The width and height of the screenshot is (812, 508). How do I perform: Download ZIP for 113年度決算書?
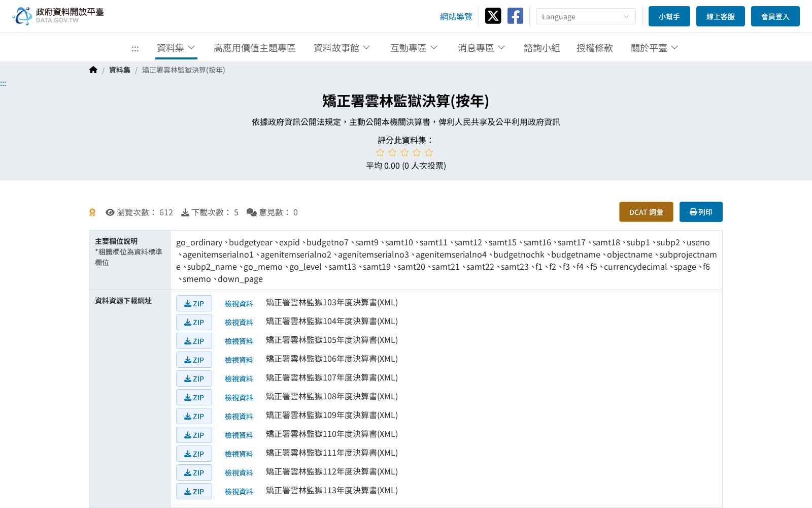pyautogui.click(x=194, y=491)
